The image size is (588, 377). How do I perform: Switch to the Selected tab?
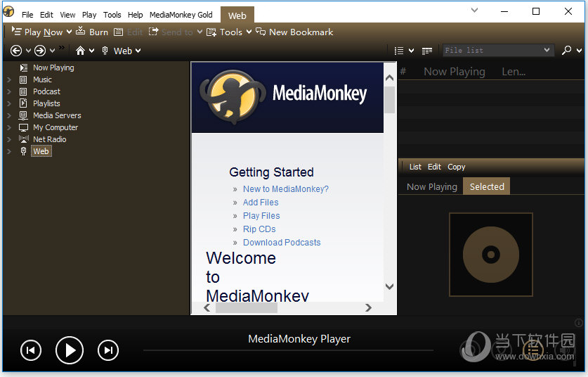click(x=487, y=186)
